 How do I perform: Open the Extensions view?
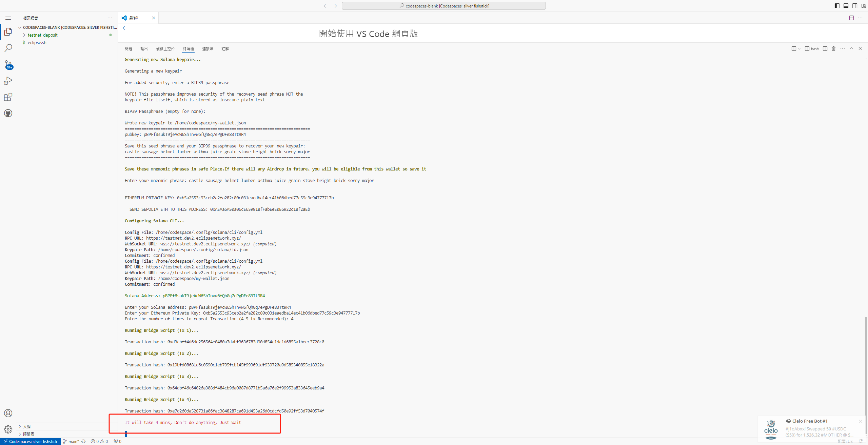point(8,97)
